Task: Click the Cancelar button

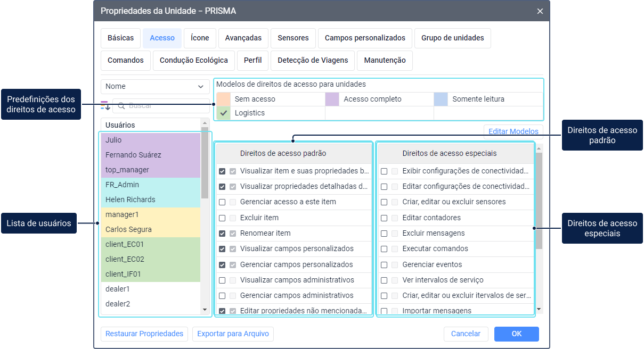Action: tap(466, 334)
